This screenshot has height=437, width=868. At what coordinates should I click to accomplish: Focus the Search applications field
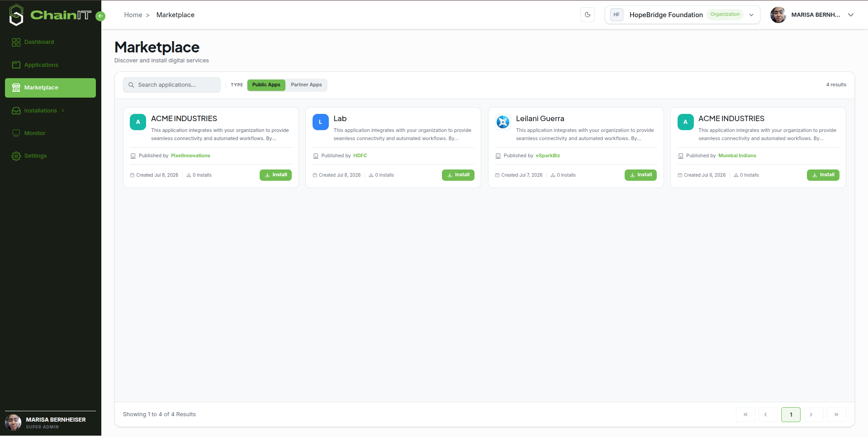[x=172, y=85]
